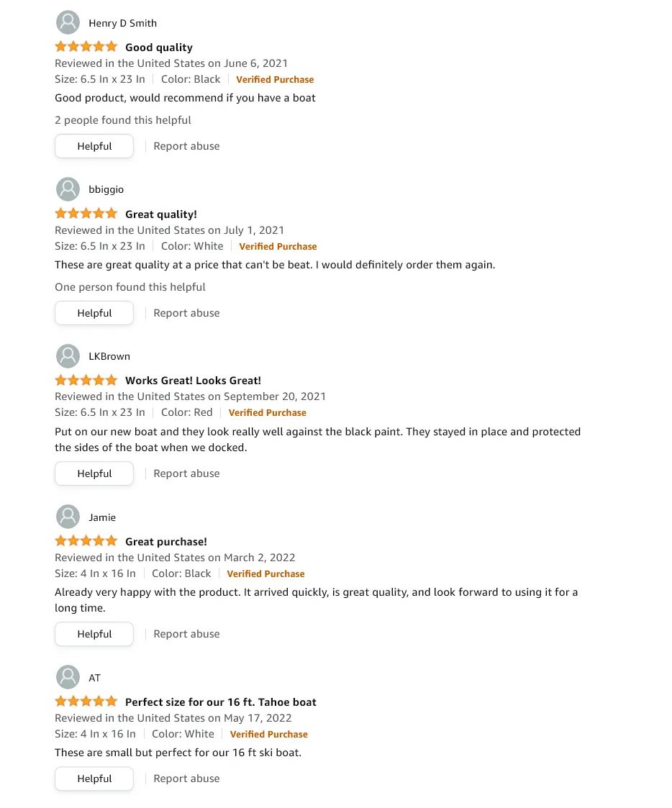Click star rating on "Great purchase!" review
The height and width of the screenshot is (808, 672).
pos(86,541)
